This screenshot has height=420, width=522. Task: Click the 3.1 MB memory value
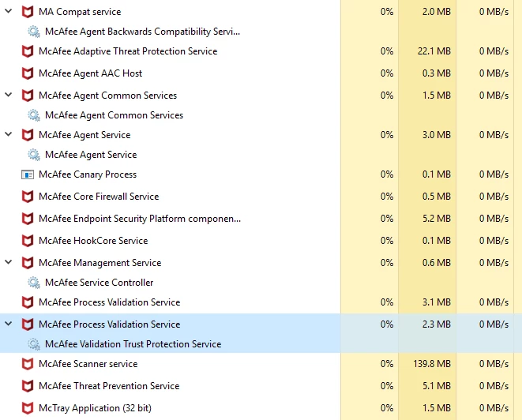(x=437, y=302)
